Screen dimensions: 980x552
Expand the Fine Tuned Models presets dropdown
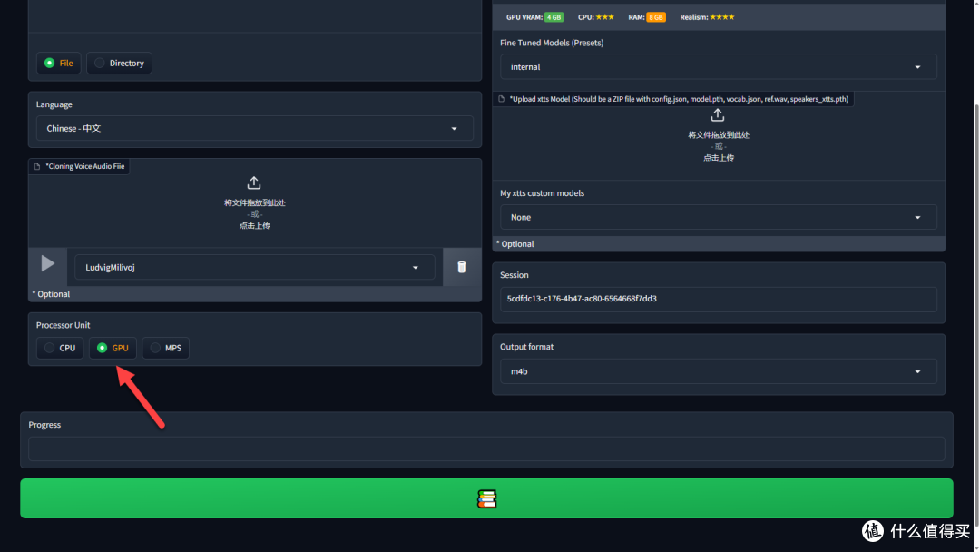click(718, 67)
